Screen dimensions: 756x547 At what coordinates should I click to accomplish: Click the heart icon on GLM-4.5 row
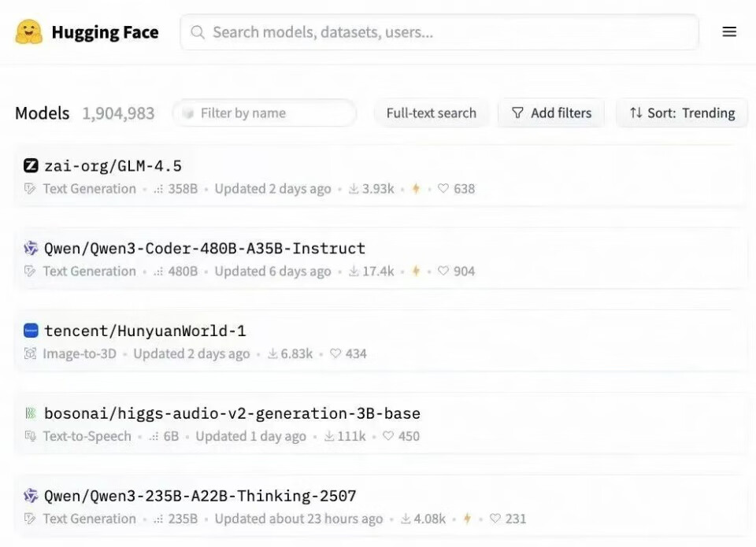click(443, 189)
